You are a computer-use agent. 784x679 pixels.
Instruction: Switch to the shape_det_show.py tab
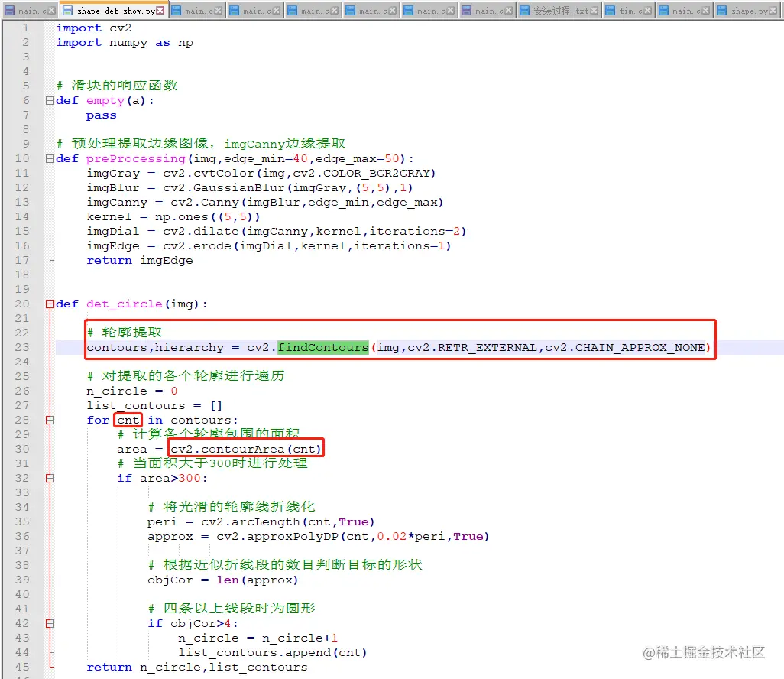click(114, 10)
